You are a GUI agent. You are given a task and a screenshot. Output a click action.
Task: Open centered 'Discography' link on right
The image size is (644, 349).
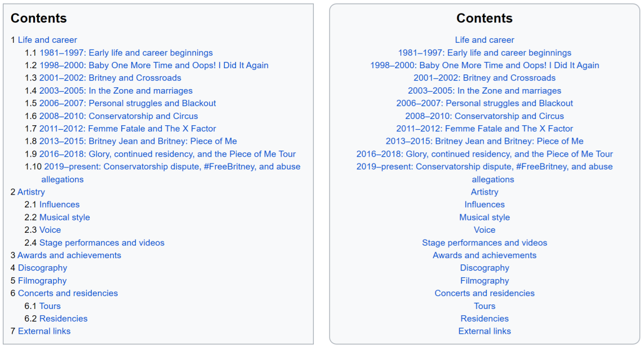coord(484,268)
